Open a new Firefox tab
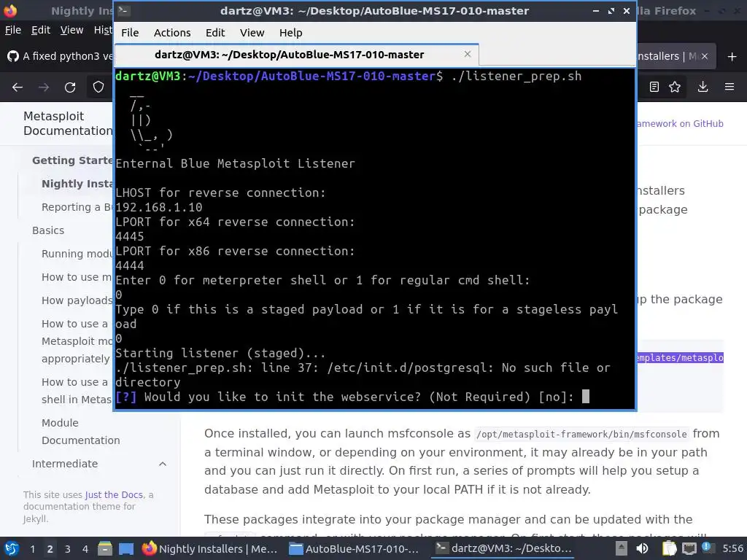Screen dimensions: 747x560 pos(732,57)
